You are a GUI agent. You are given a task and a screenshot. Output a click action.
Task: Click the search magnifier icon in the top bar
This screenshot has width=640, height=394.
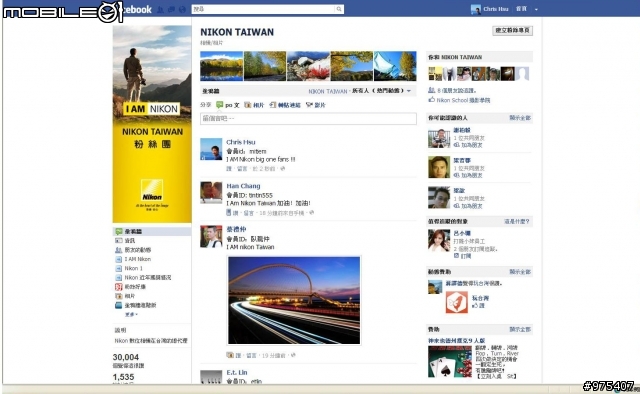(339, 9)
